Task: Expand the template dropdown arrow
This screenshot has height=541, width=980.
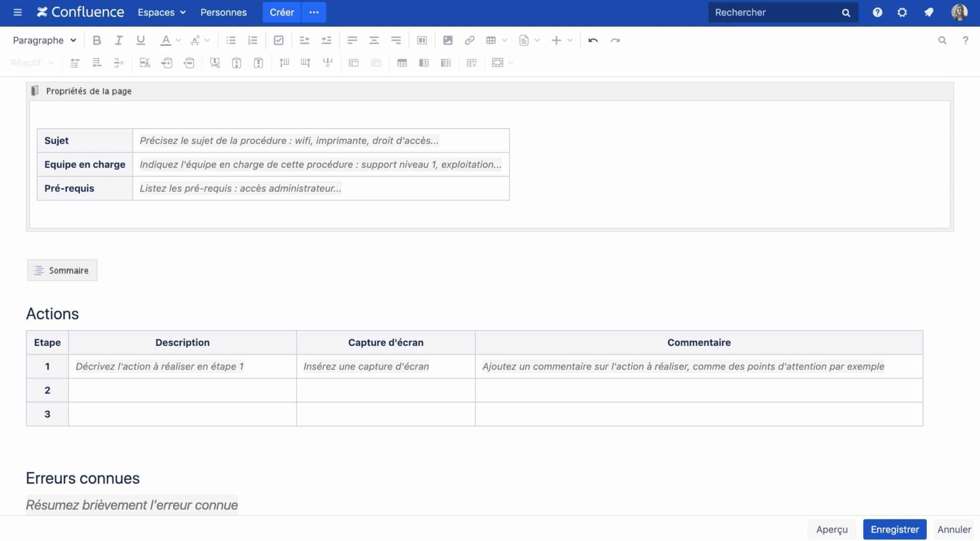Action: point(537,40)
